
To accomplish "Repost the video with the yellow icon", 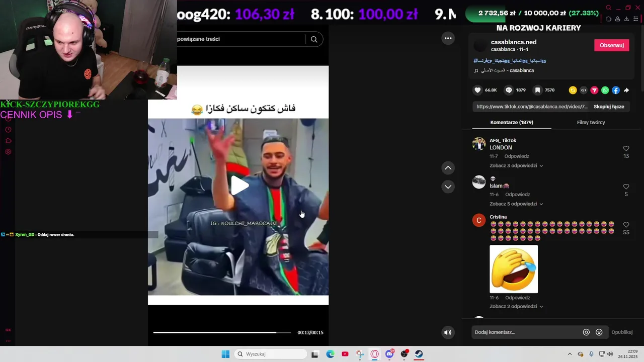I will click(x=573, y=90).
